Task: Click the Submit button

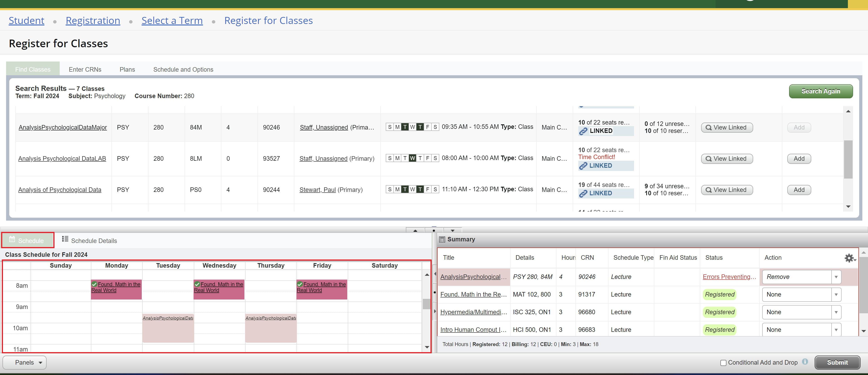Action: click(837, 363)
